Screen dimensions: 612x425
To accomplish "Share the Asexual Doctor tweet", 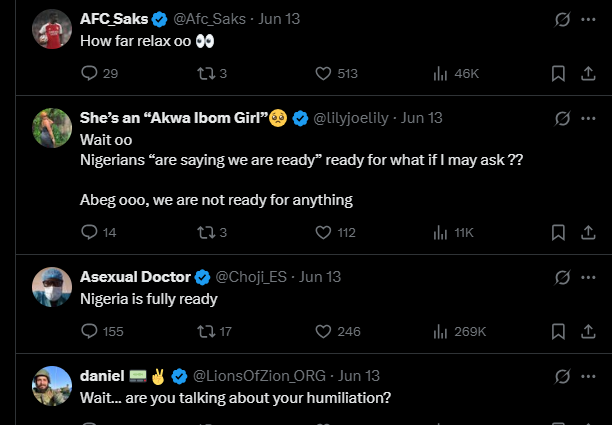I will 588,332.
